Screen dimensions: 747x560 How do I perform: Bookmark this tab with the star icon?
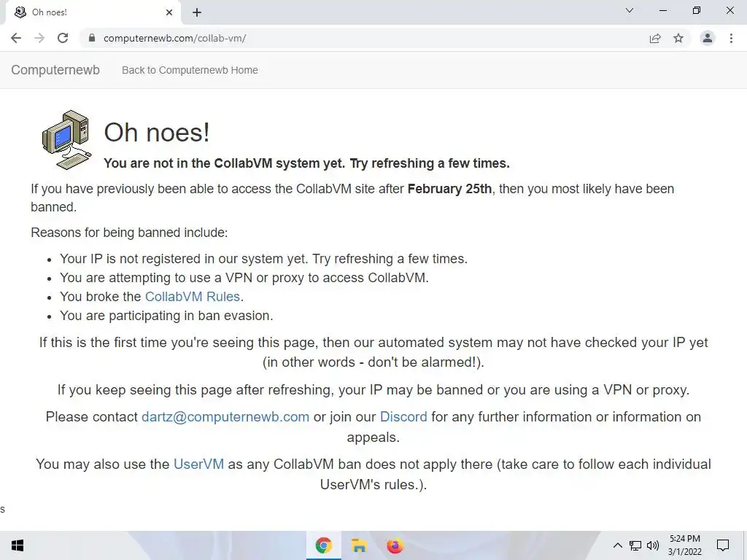678,38
